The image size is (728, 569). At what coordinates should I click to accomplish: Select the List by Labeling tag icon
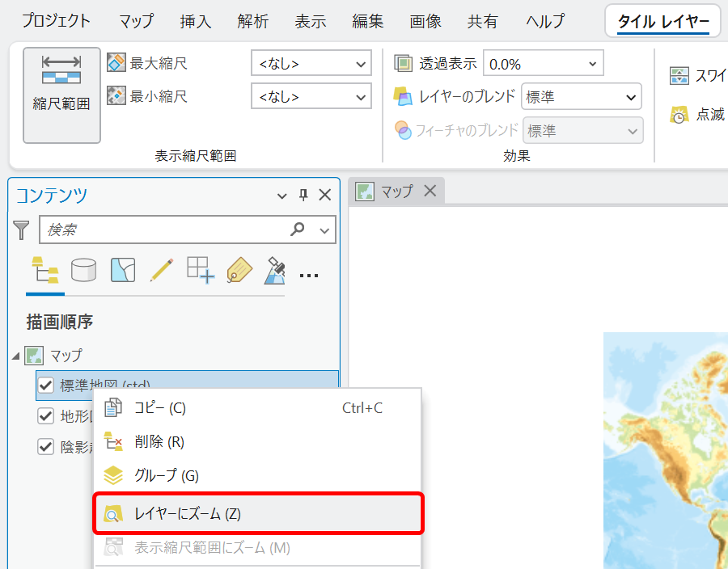(239, 270)
